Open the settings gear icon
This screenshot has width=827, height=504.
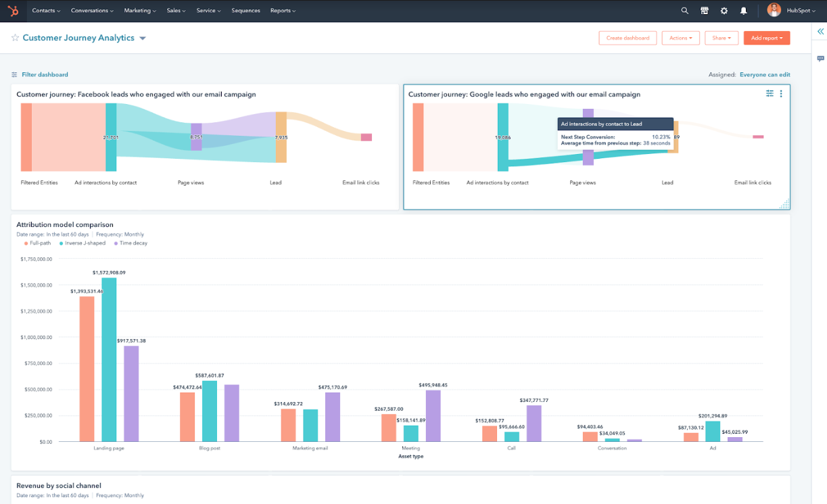[724, 10]
